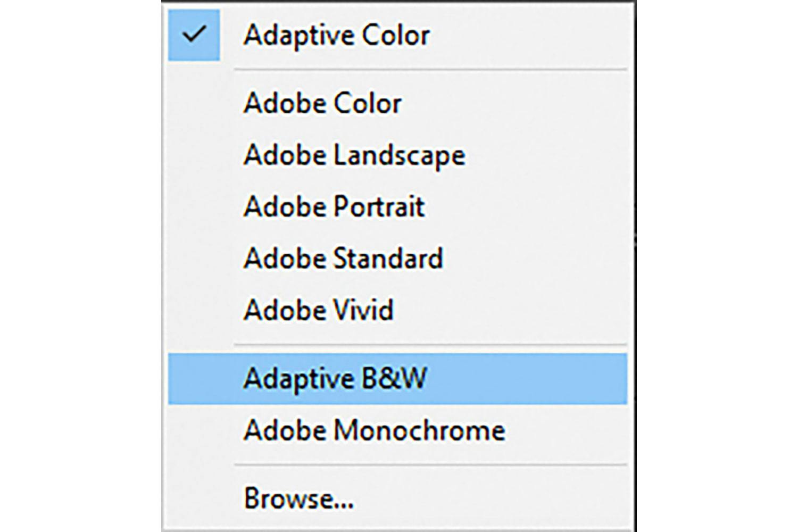798x532 pixels.
Task: Switch to the Adobe Standard profile
Action: coord(343,259)
